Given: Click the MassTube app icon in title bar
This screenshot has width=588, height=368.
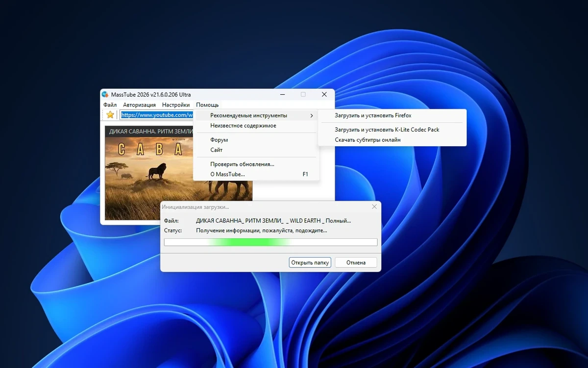Looking at the screenshot, I should 105,94.
